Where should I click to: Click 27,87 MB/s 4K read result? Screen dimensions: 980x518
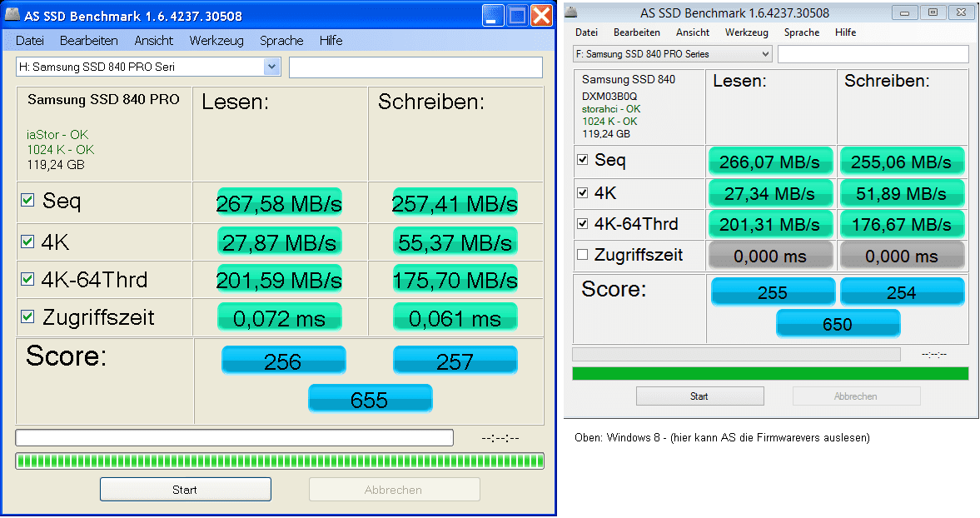coord(280,242)
